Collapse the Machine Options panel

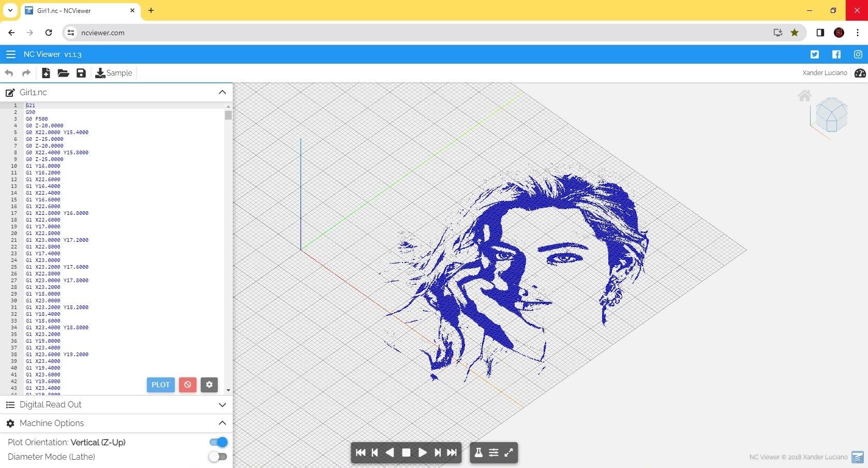(x=222, y=423)
